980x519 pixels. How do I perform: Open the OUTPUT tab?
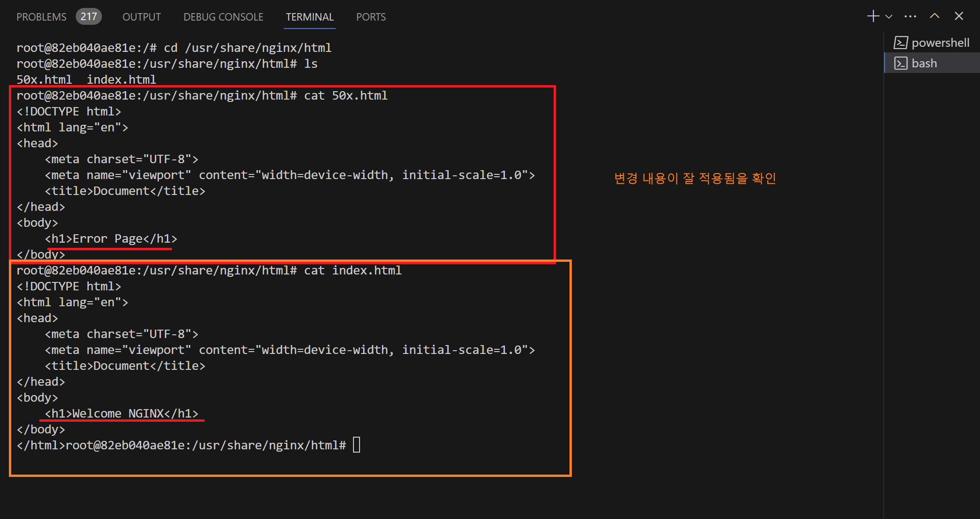(x=141, y=17)
